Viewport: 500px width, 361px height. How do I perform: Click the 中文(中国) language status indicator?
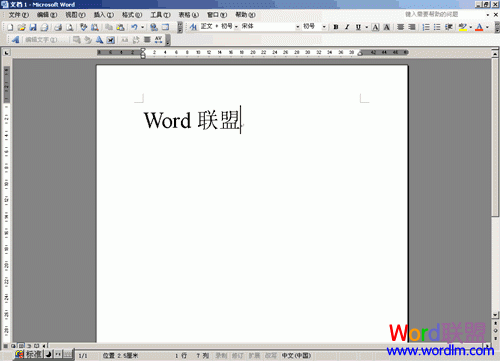point(296,356)
